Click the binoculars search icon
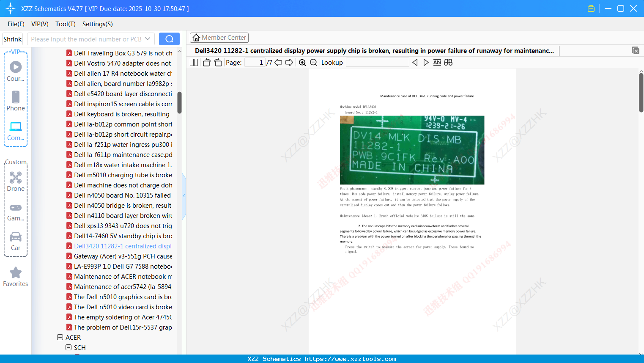Screen dimensions: 644x363 [448, 63]
